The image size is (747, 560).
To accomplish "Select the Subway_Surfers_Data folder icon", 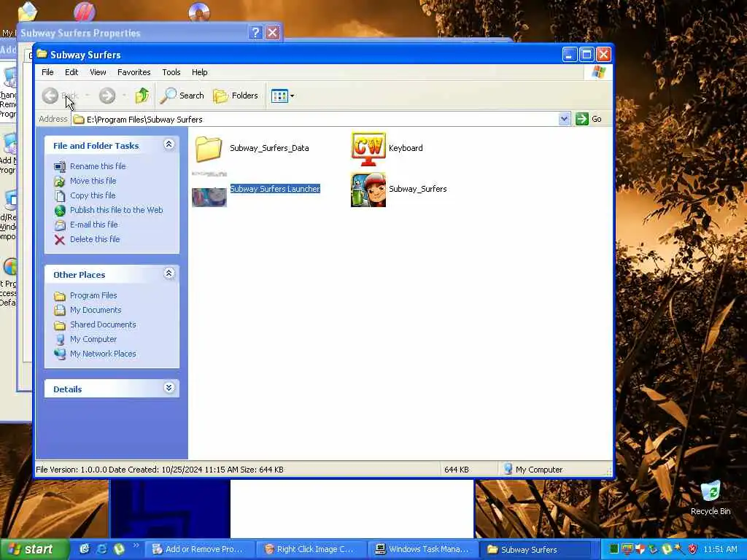I will tap(209, 148).
